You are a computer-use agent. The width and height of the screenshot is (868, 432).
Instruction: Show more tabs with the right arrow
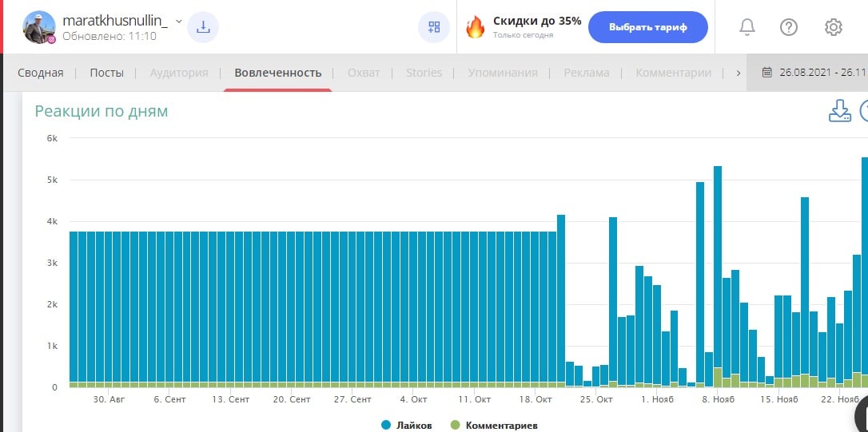point(738,73)
